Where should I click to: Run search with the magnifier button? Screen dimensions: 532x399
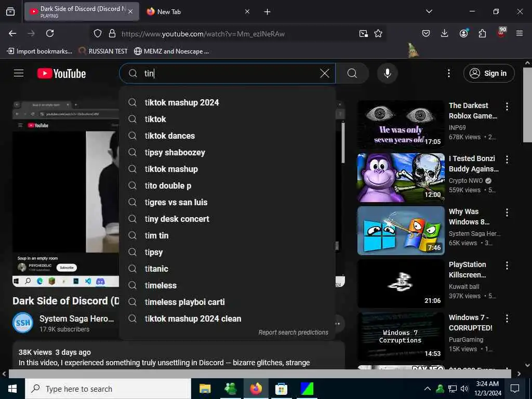(352, 73)
